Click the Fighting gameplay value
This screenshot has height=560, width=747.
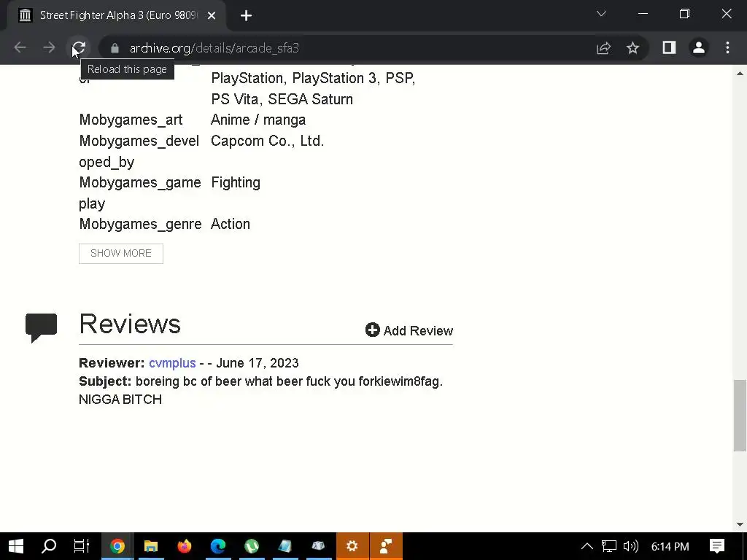(236, 183)
